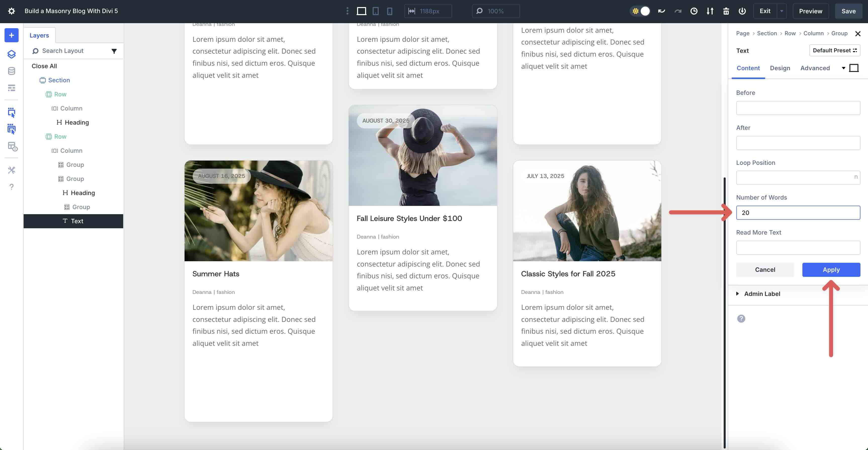Viewport: 868px width, 450px height.
Task: Open the layers panel icon in the left sidebar
Action: [x=12, y=54]
